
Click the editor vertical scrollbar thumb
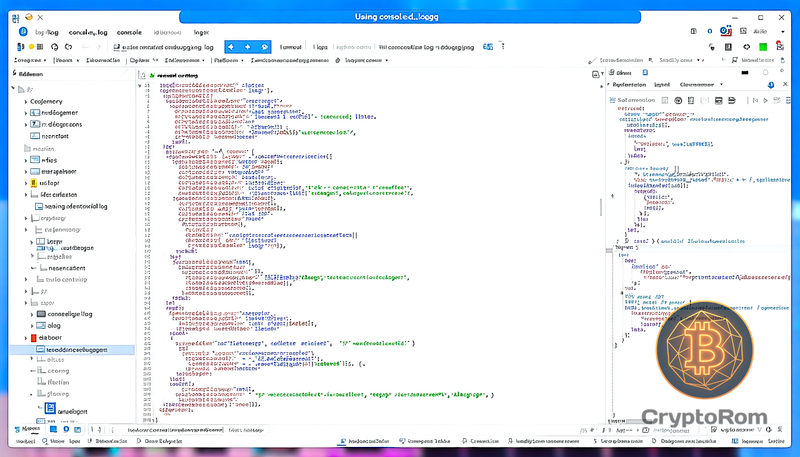[601, 207]
